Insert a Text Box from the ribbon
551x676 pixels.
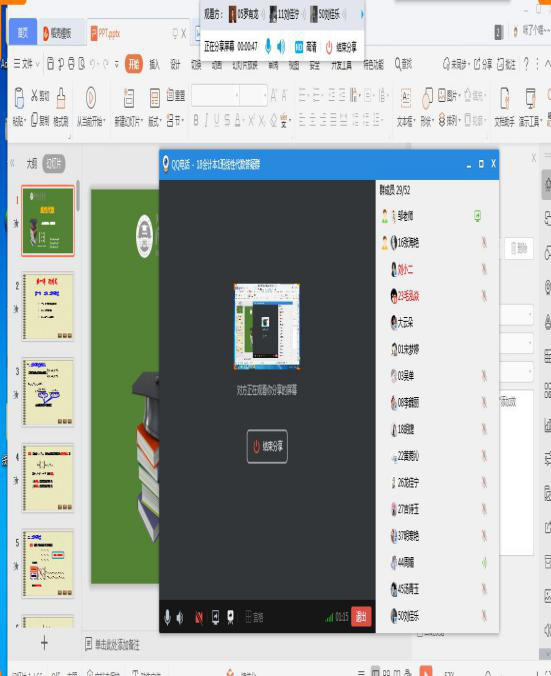pyautogui.click(x=405, y=108)
